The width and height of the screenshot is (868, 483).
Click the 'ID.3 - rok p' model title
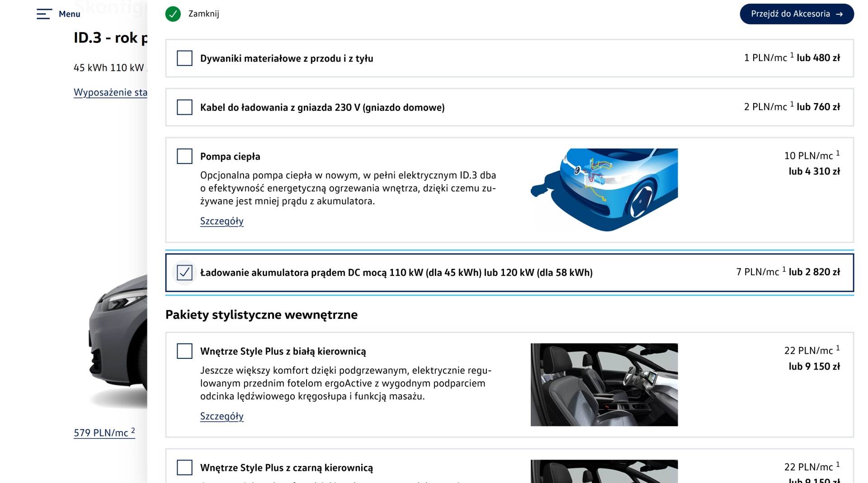coord(111,38)
